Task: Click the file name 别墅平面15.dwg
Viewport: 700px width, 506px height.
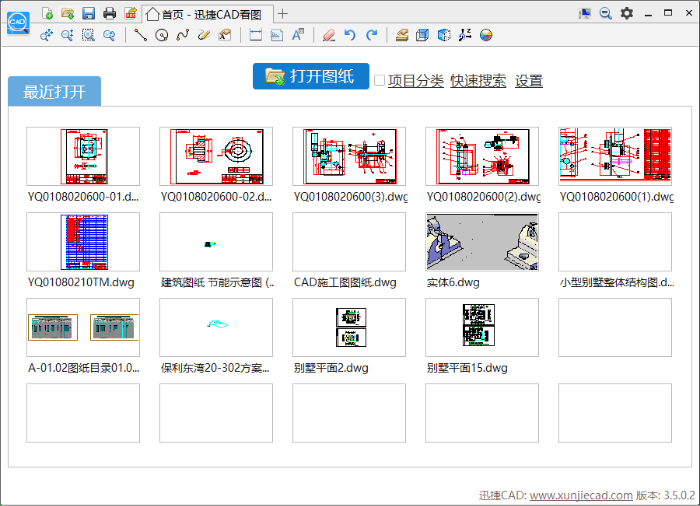Action: (467, 368)
